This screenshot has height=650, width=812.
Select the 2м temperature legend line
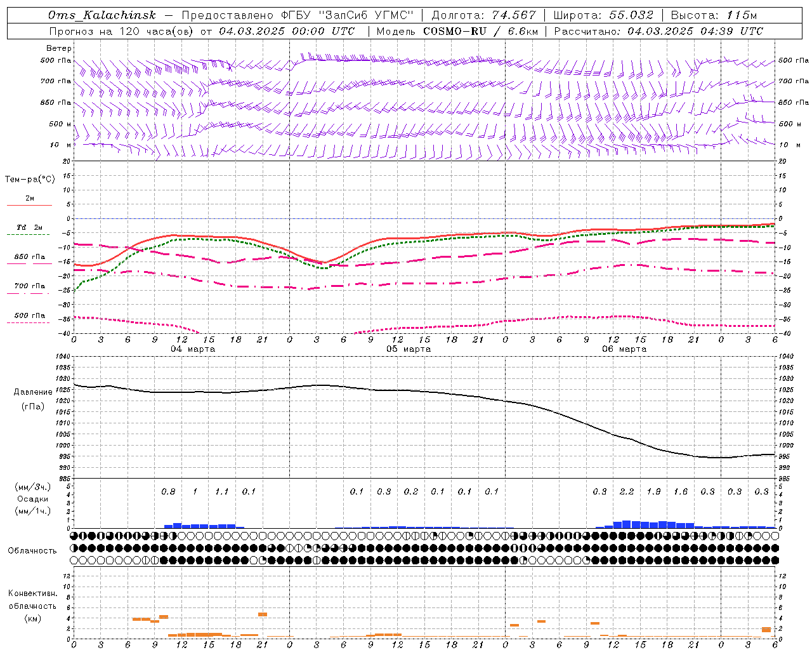(x=29, y=201)
